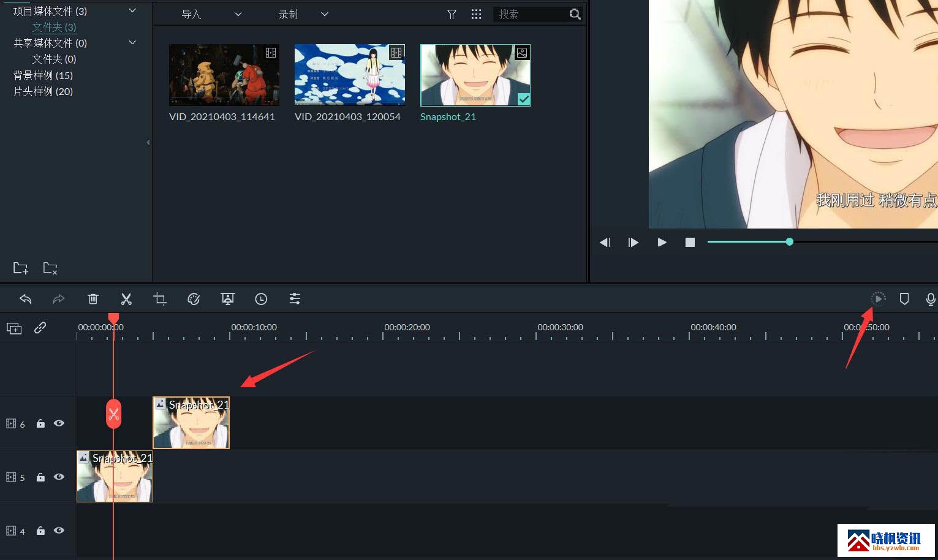Viewport: 938px width, 560px height.
Task: Click the add track icon
Action: pyautogui.click(x=14, y=328)
